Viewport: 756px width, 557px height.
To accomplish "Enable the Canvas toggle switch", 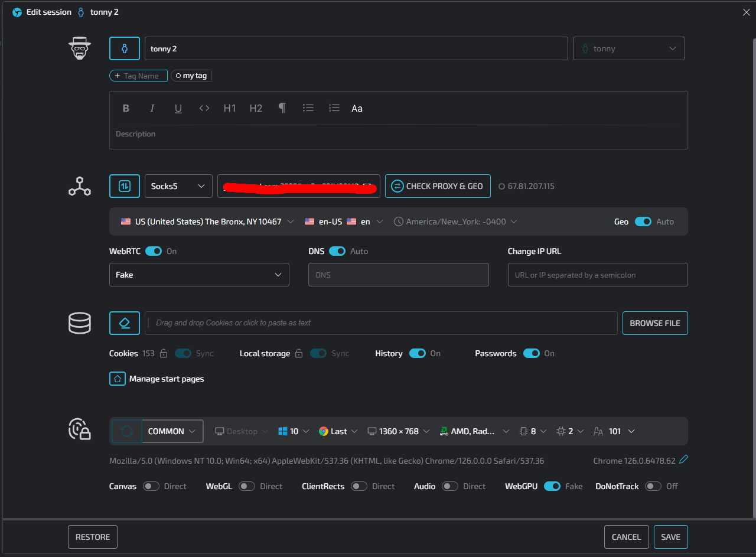I will (x=151, y=486).
